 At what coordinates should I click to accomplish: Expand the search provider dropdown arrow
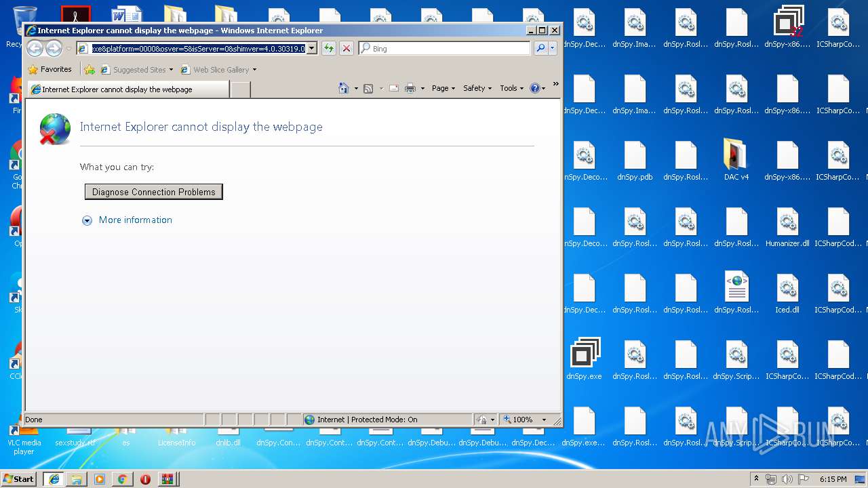pyautogui.click(x=553, y=48)
